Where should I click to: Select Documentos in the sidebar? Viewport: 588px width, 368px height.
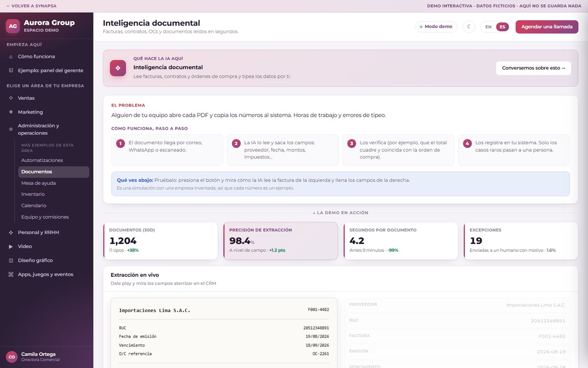click(54, 172)
